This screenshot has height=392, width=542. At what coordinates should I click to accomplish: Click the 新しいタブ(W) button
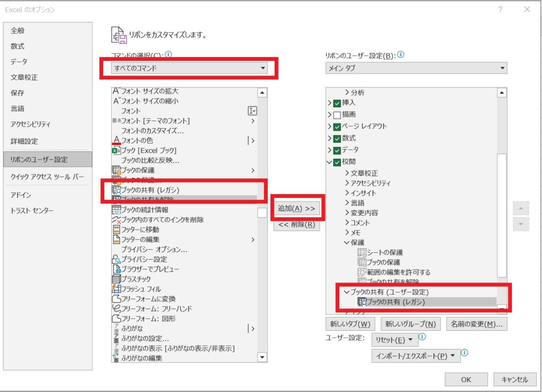point(350,324)
